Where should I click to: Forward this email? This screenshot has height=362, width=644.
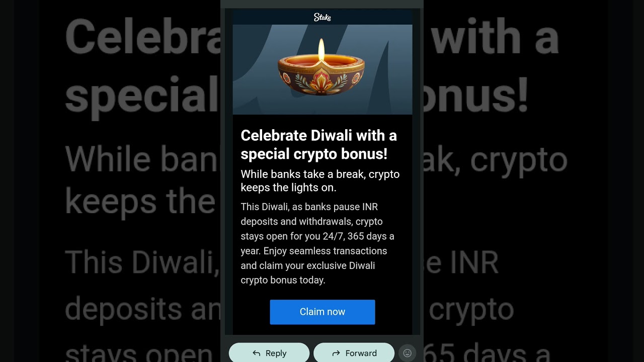click(x=354, y=353)
